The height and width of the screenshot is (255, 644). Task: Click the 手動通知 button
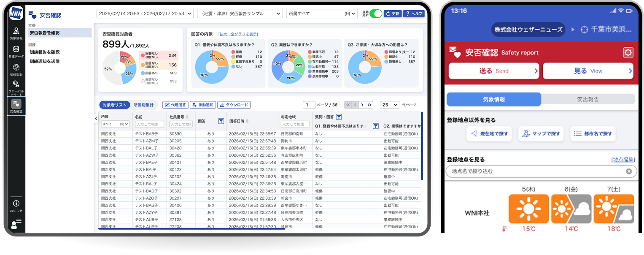click(x=202, y=105)
